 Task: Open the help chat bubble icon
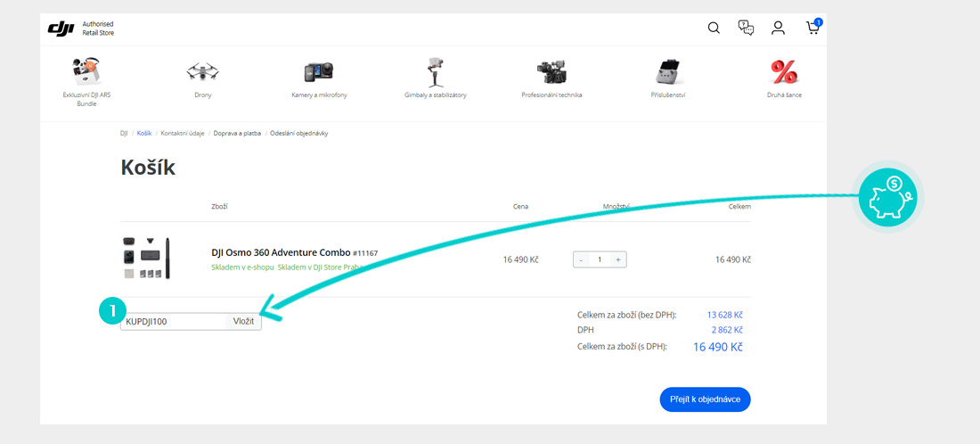pyautogui.click(x=746, y=28)
